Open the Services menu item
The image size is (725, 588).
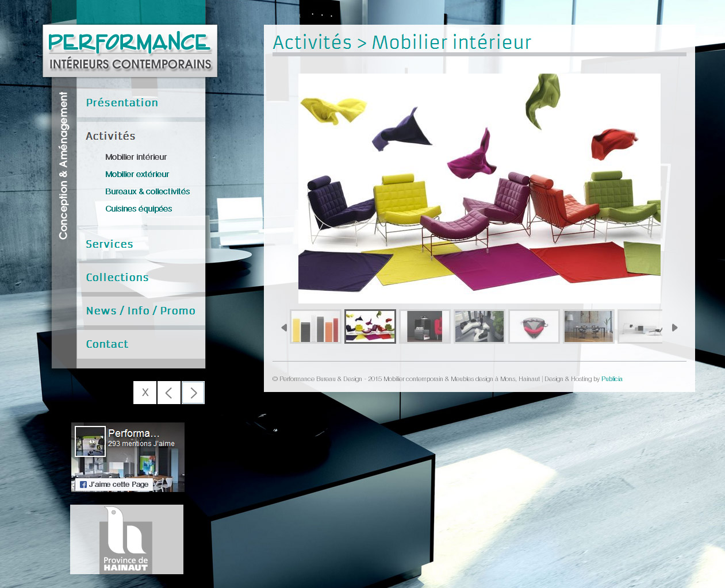click(x=109, y=244)
